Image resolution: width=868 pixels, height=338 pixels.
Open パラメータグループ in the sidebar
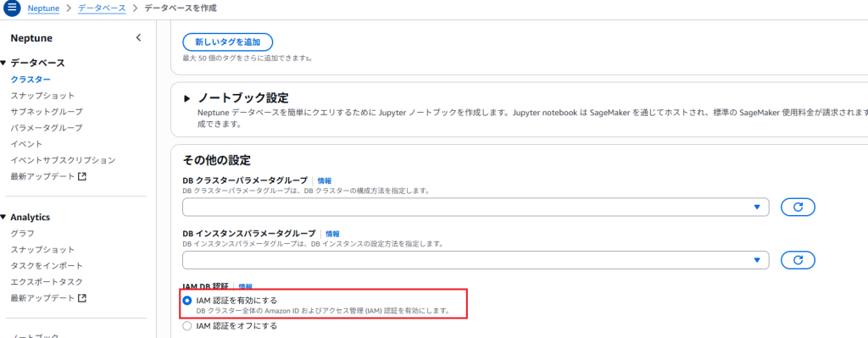[47, 128]
